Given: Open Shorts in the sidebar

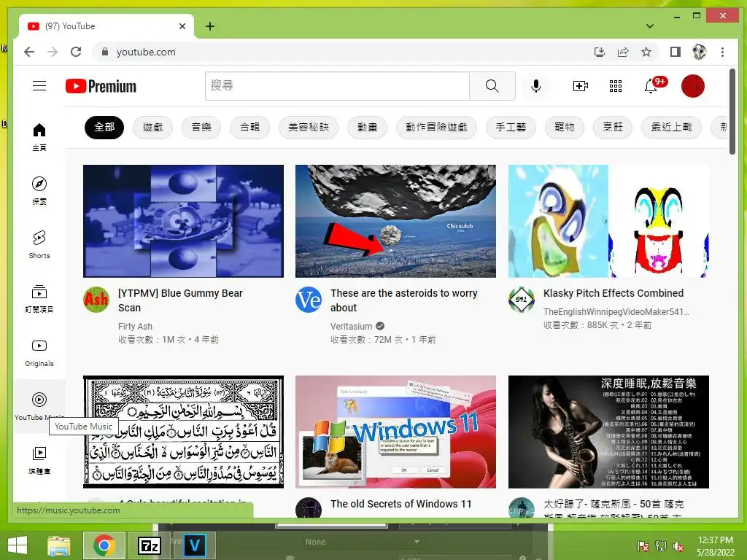Looking at the screenshot, I should 39,245.
